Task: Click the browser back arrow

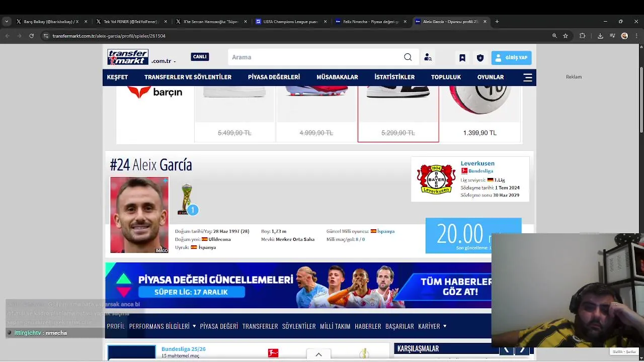Action: coord(8,36)
